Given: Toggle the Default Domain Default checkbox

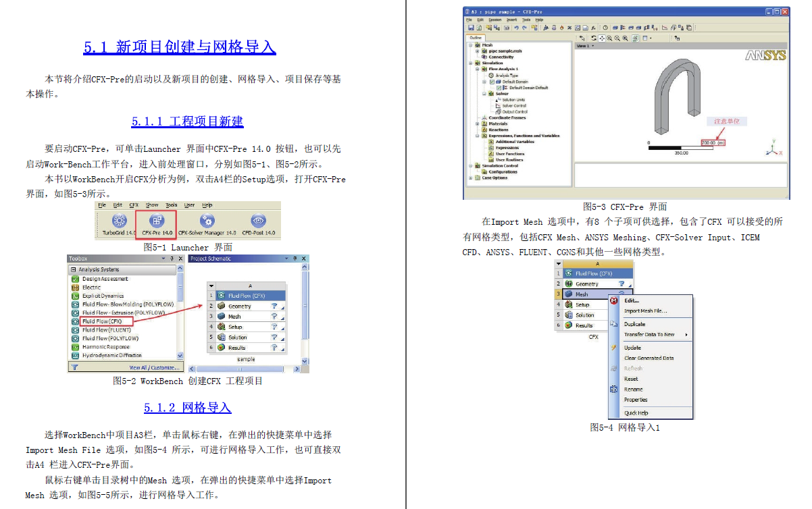Looking at the screenshot, I should pos(499,88).
